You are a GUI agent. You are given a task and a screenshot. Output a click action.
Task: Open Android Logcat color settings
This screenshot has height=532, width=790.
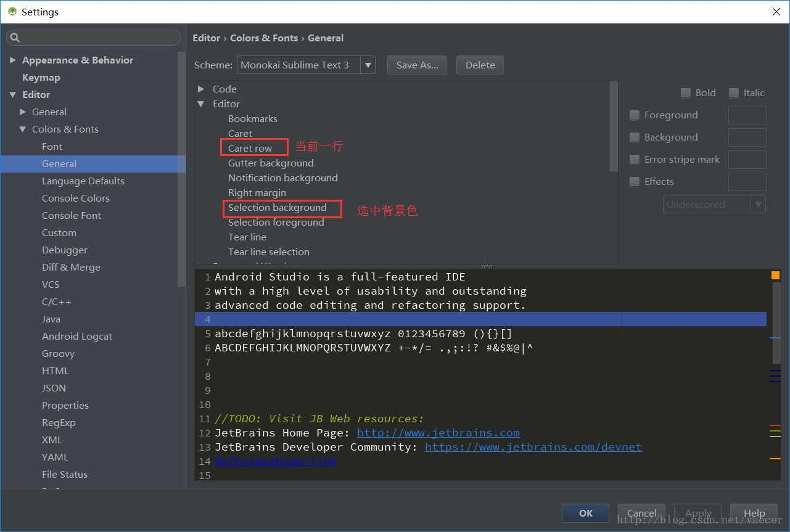[x=77, y=336]
